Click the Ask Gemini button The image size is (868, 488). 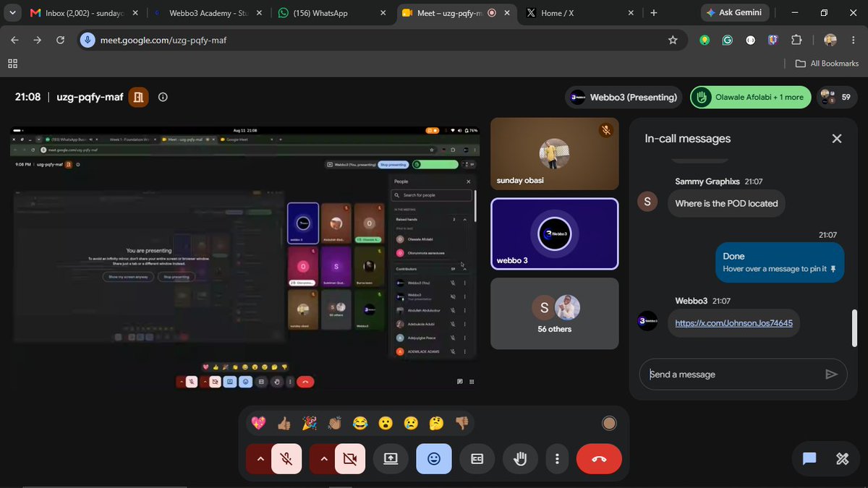coord(735,13)
